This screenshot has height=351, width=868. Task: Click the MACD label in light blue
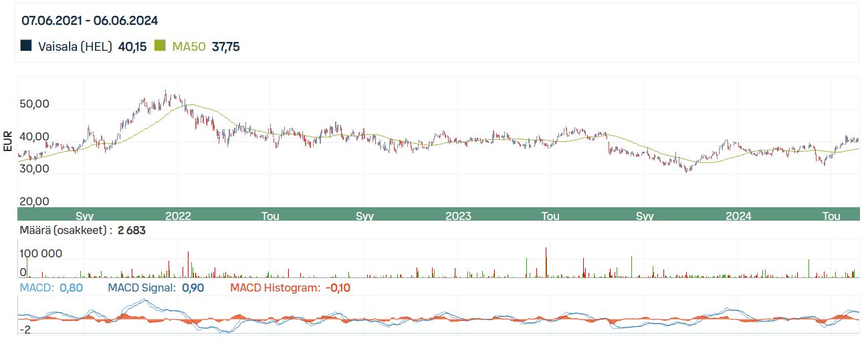(x=37, y=288)
